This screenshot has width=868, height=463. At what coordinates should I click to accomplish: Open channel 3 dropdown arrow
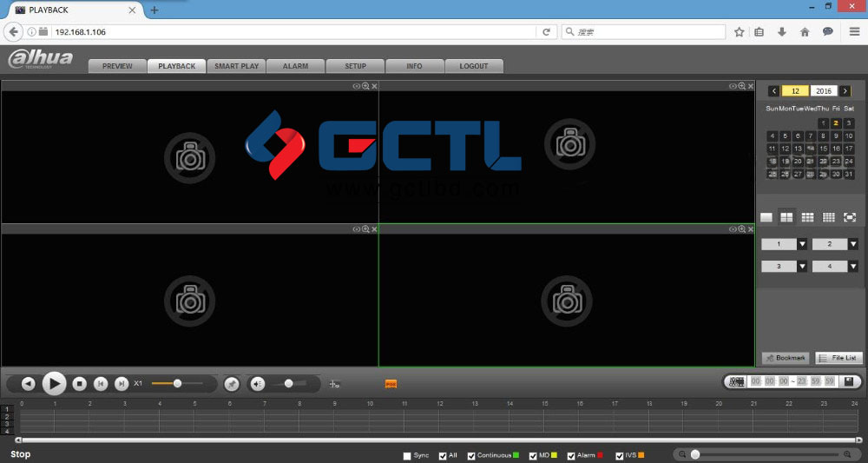(x=802, y=267)
